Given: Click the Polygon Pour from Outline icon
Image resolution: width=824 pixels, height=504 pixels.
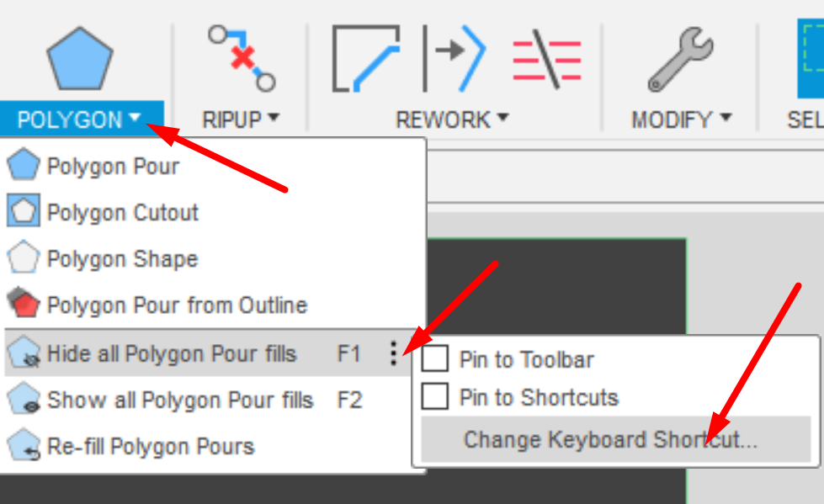Looking at the screenshot, I should [x=23, y=305].
